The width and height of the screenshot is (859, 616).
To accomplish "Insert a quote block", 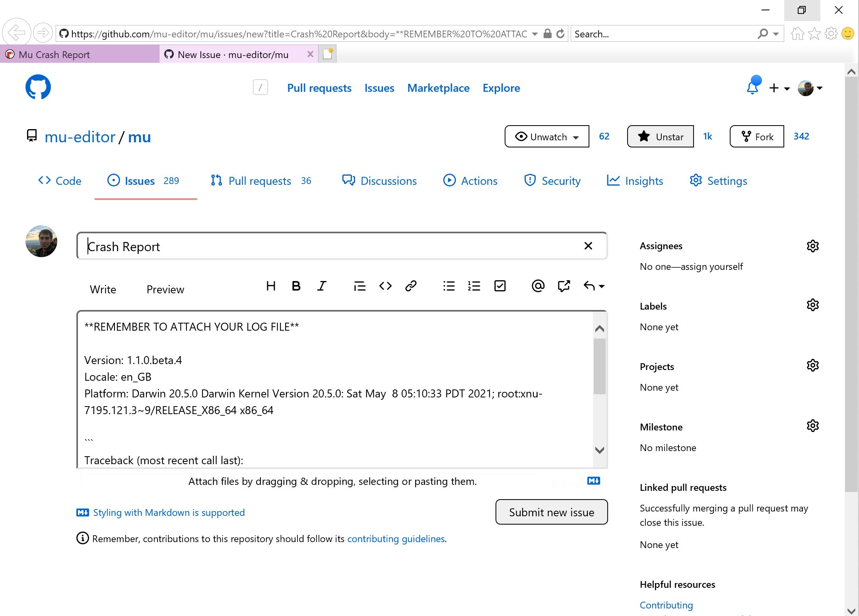I will pos(360,286).
